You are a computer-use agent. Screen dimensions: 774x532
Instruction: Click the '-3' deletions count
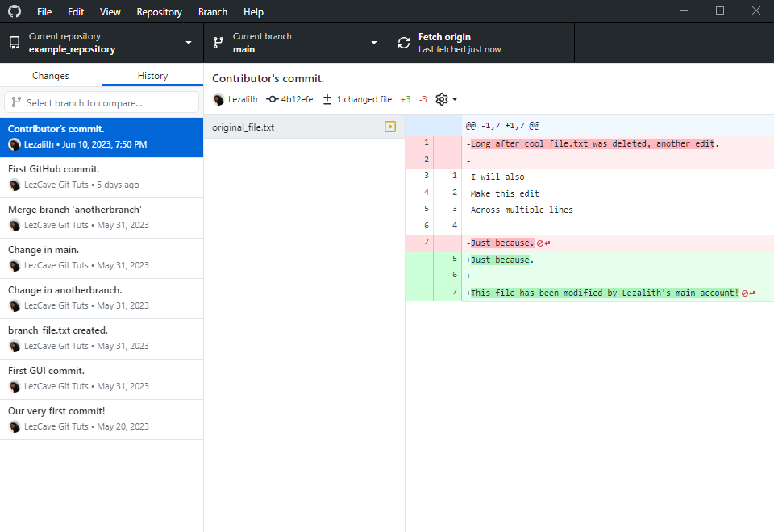pyautogui.click(x=422, y=99)
